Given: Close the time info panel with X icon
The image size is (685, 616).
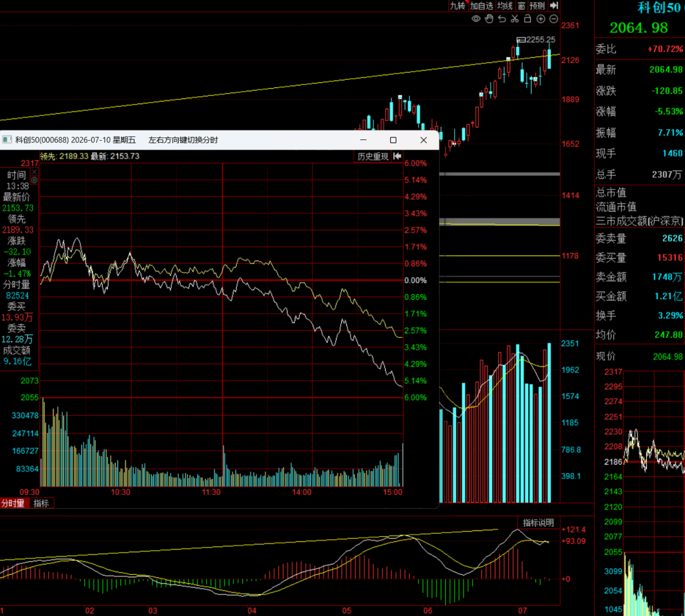Looking at the screenshot, I should (34, 172).
